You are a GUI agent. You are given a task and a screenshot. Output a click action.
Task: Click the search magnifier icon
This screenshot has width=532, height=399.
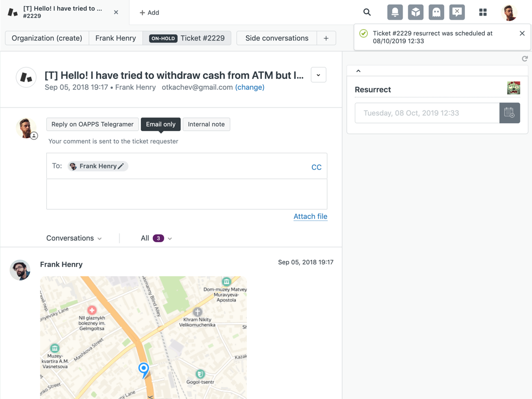[367, 12]
